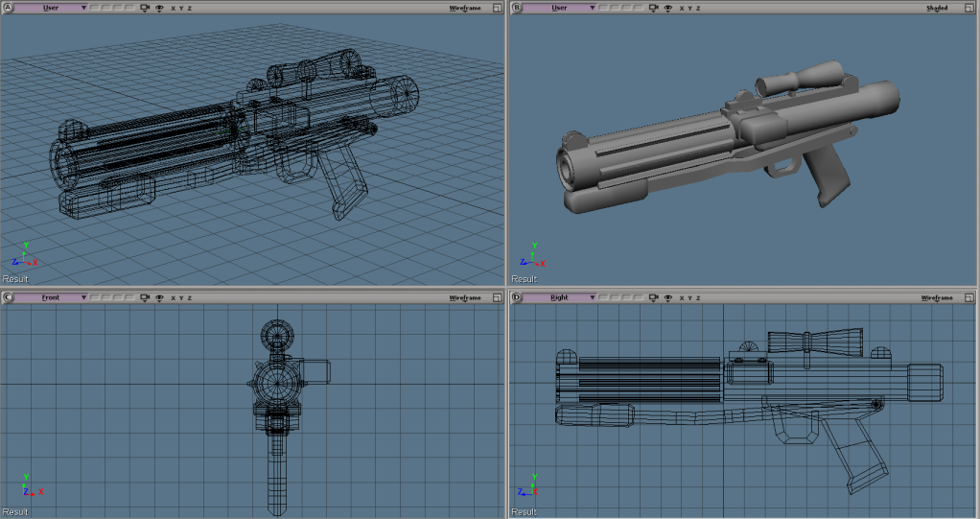This screenshot has height=519, width=980.
Task: Select first memo camera slot in viewport A
Action: pos(95,8)
